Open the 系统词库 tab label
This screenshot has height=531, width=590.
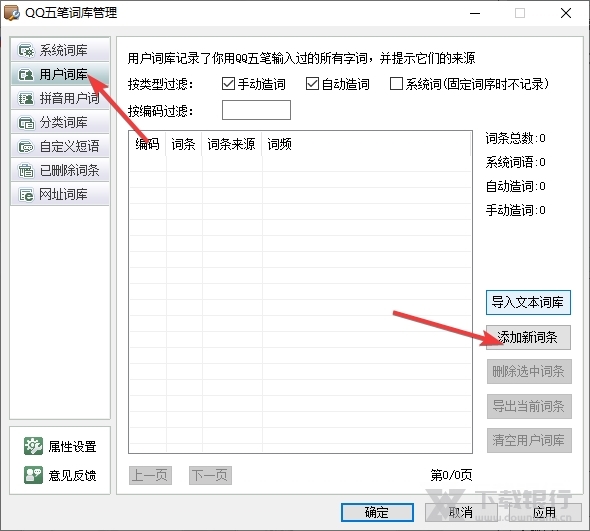(x=64, y=50)
